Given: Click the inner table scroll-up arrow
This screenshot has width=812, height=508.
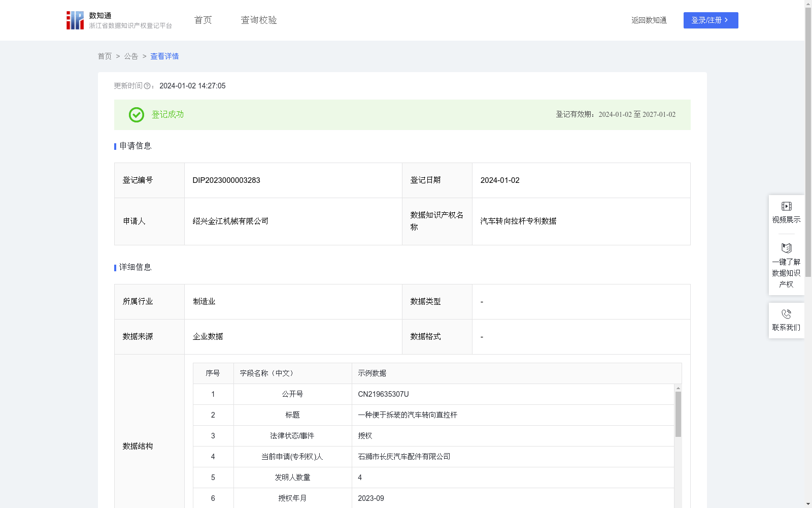Looking at the screenshot, I should [x=678, y=388].
